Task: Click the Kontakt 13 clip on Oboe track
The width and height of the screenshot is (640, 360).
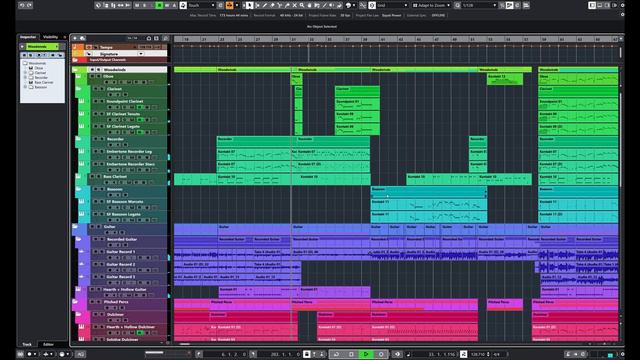Action: [x=505, y=79]
